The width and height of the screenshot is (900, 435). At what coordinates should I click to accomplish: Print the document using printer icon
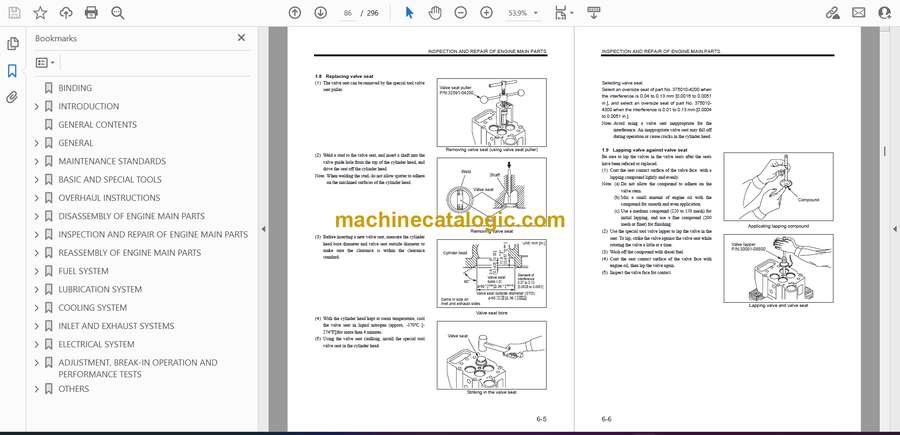91,13
